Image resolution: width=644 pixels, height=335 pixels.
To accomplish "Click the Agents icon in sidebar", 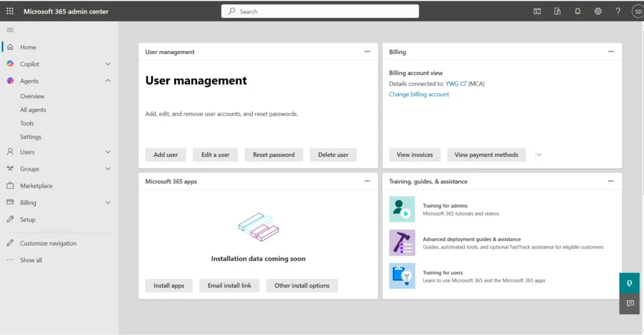I will click(10, 81).
